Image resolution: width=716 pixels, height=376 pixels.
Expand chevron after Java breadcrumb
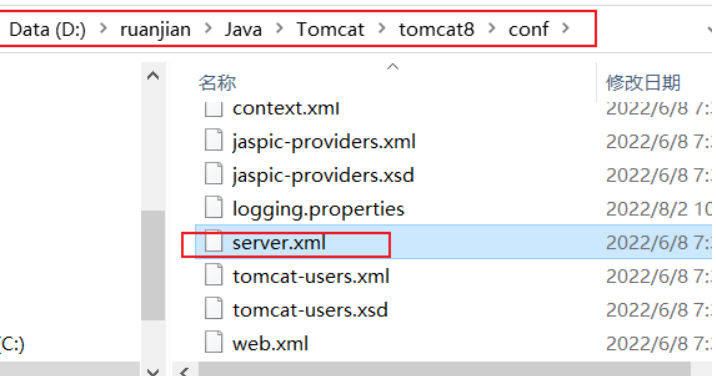click(x=279, y=29)
